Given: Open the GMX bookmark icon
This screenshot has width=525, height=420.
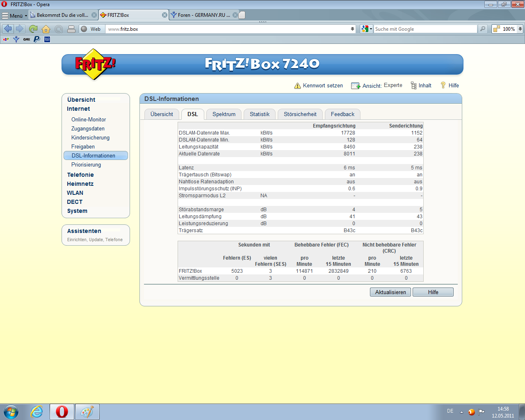Looking at the screenshot, I should point(27,39).
